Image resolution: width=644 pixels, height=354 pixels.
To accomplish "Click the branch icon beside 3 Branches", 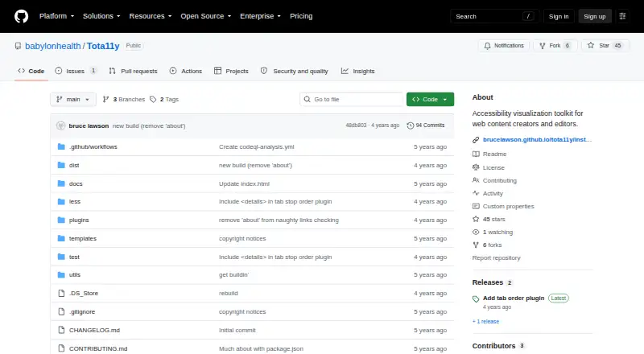I will coord(105,100).
